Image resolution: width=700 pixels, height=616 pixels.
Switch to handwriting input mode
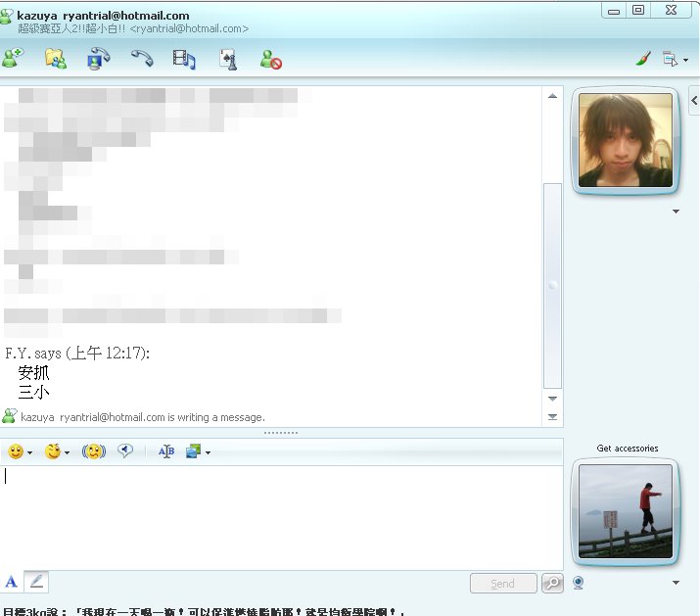(36, 582)
